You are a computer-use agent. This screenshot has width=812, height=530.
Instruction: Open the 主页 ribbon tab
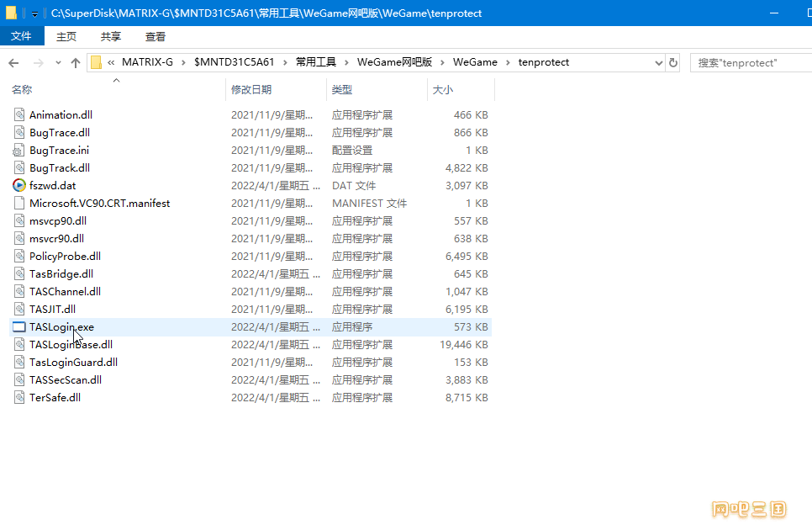coord(66,36)
